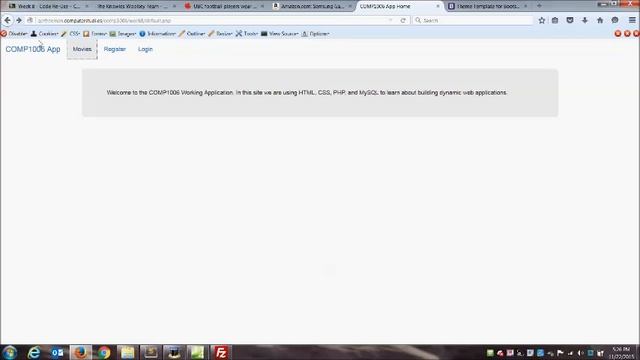Select the Firefox taskbar button
Screen dimensions: 640x360
[80, 352]
